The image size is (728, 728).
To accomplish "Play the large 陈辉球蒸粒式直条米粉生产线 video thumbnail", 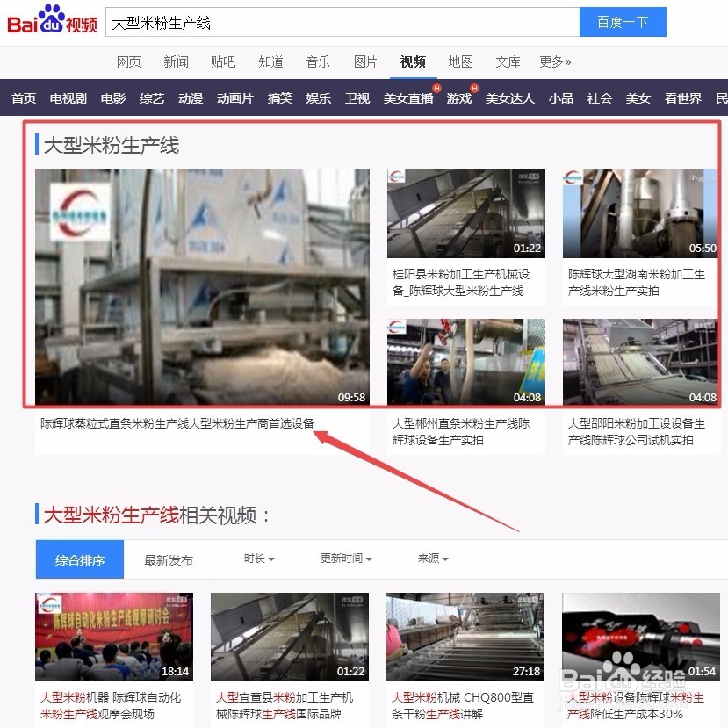I will (x=202, y=290).
